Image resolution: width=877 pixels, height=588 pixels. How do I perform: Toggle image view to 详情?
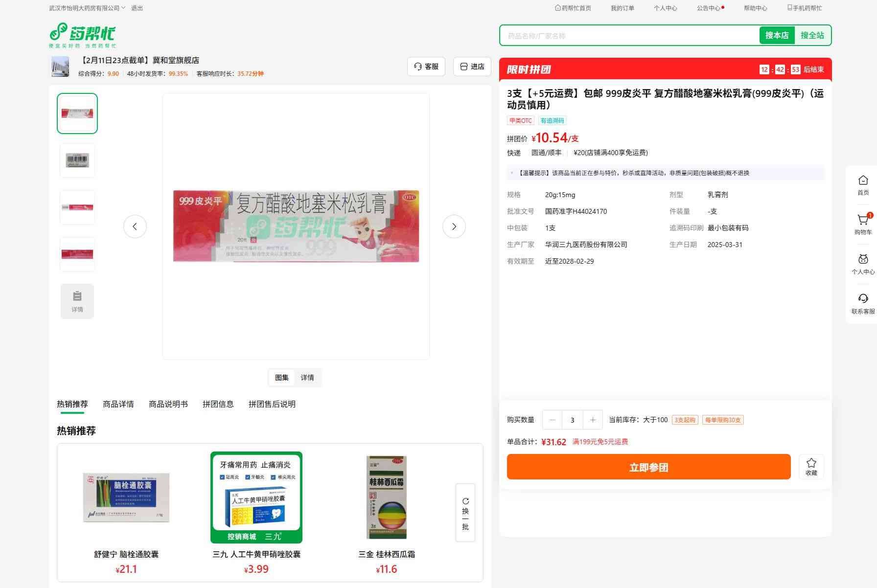[x=307, y=378]
